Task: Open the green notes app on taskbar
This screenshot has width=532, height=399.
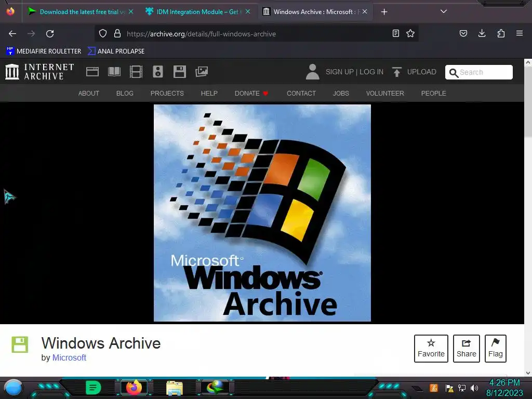Action: tap(94, 388)
